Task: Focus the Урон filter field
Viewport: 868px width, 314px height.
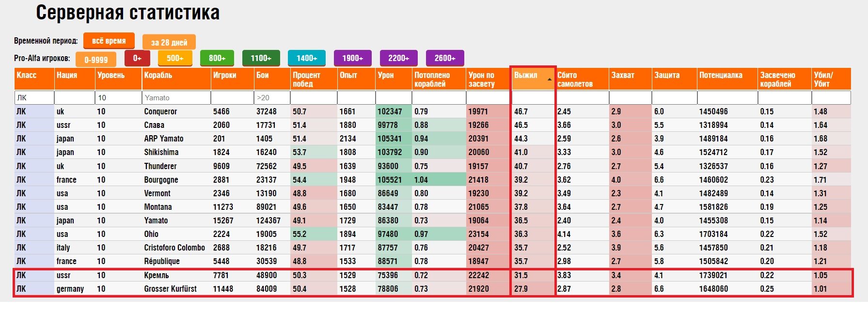Action: click(x=394, y=97)
